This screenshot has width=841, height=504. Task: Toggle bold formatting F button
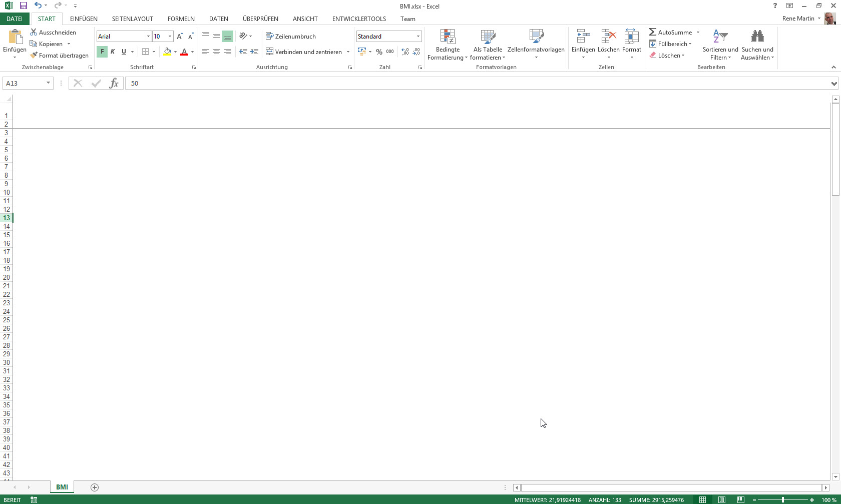(102, 52)
